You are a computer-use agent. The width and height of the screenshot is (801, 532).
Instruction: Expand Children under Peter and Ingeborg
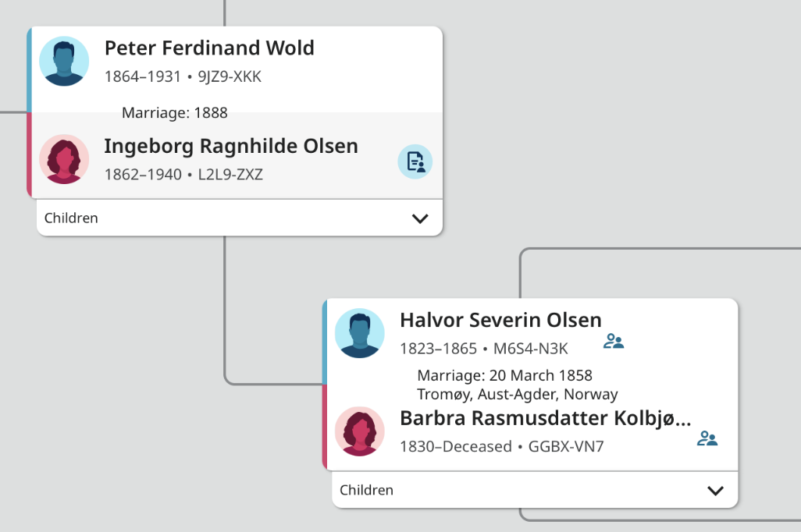(420, 218)
